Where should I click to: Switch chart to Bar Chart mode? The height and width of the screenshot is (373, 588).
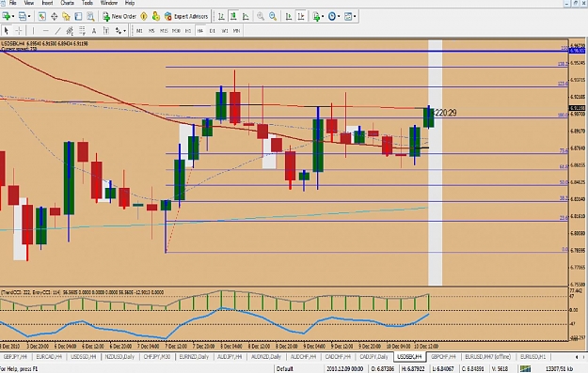221,16
